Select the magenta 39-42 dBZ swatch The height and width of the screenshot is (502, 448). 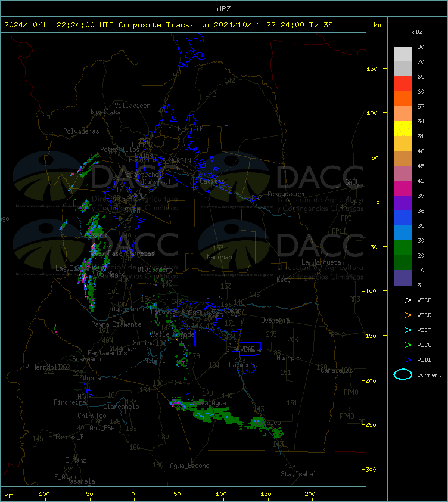pos(403,188)
